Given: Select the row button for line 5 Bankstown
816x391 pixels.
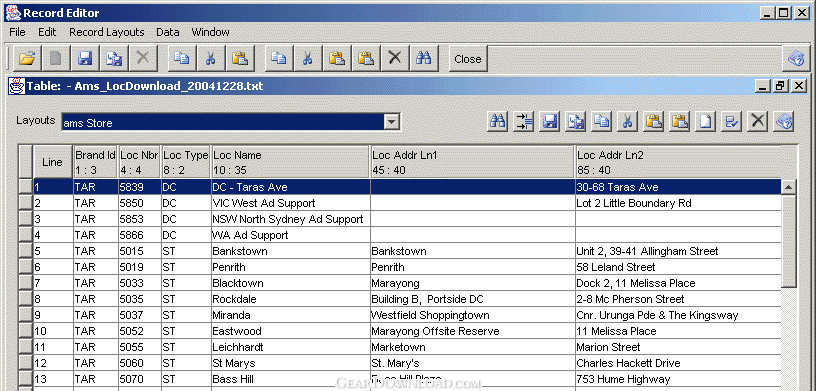Looking at the screenshot, I should coord(26,251).
